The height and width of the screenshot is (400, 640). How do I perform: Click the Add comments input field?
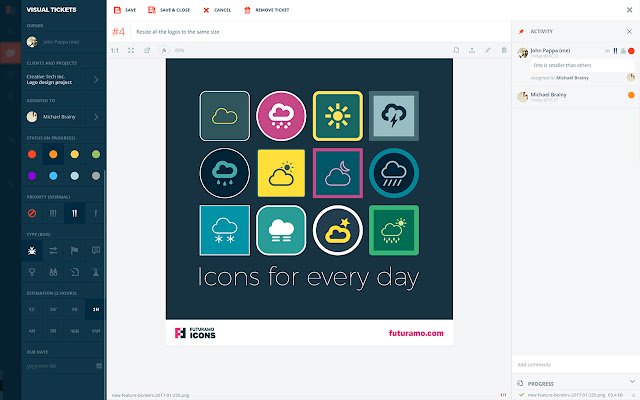(576, 364)
